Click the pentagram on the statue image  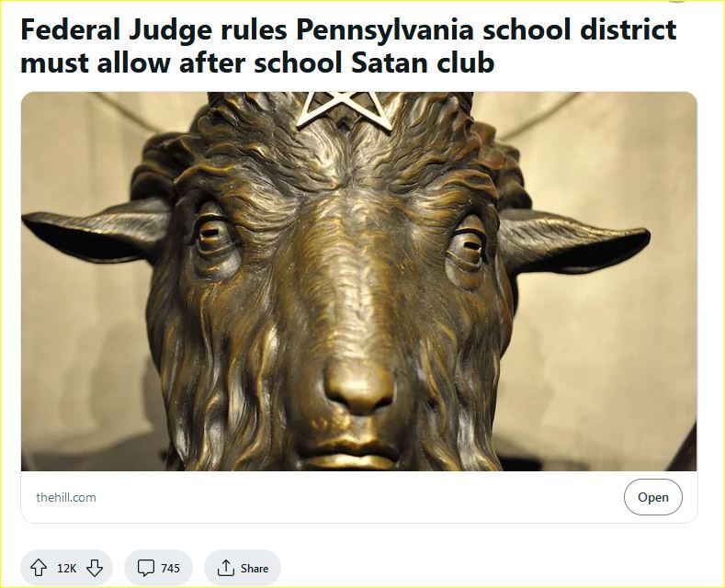[x=345, y=109]
